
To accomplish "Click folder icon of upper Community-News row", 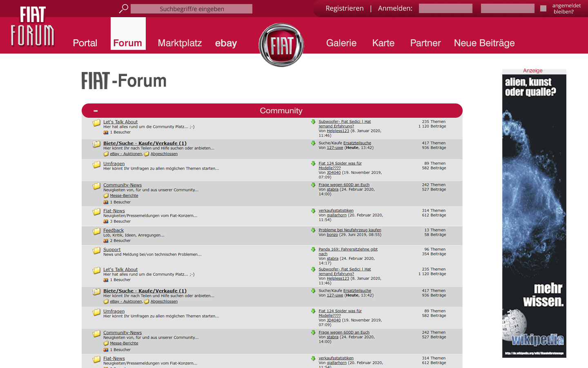I will tap(96, 186).
